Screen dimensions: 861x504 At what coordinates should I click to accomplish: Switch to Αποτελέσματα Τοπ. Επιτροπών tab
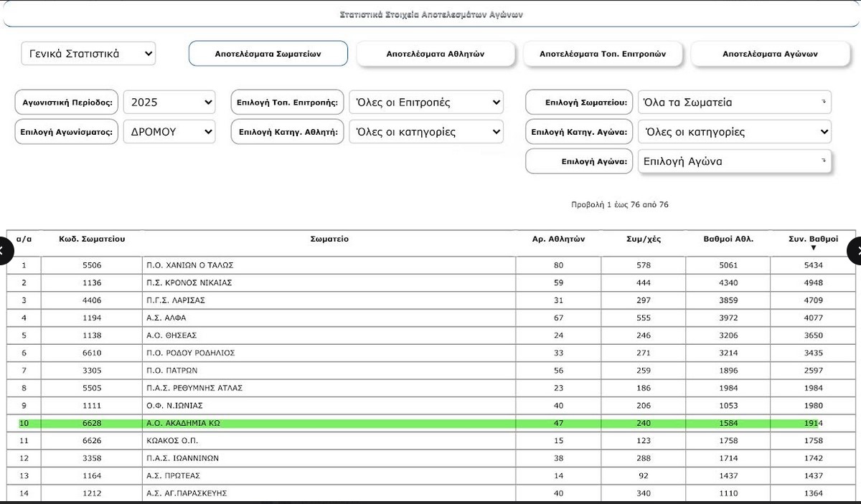(603, 54)
